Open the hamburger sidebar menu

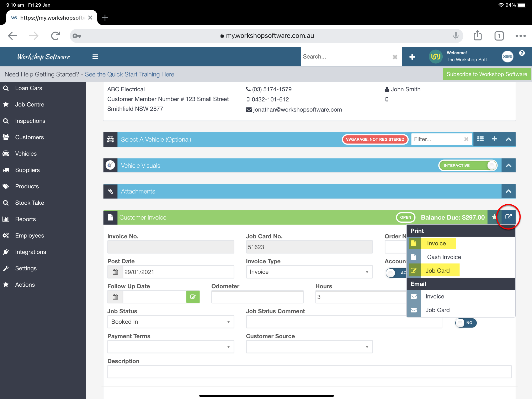click(95, 57)
